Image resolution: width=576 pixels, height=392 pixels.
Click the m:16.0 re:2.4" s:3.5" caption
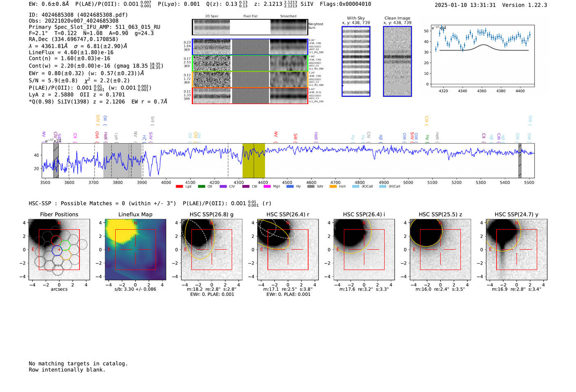[440, 289]
